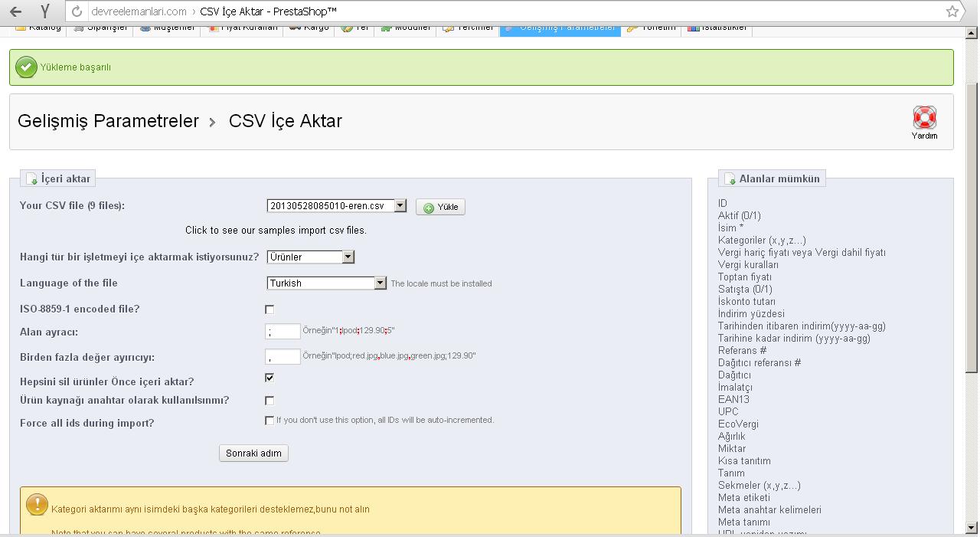The height and width of the screenshot is (537, 980).
Task: Open Yardım help lifebuoy icon
Action: pos(925,117)
